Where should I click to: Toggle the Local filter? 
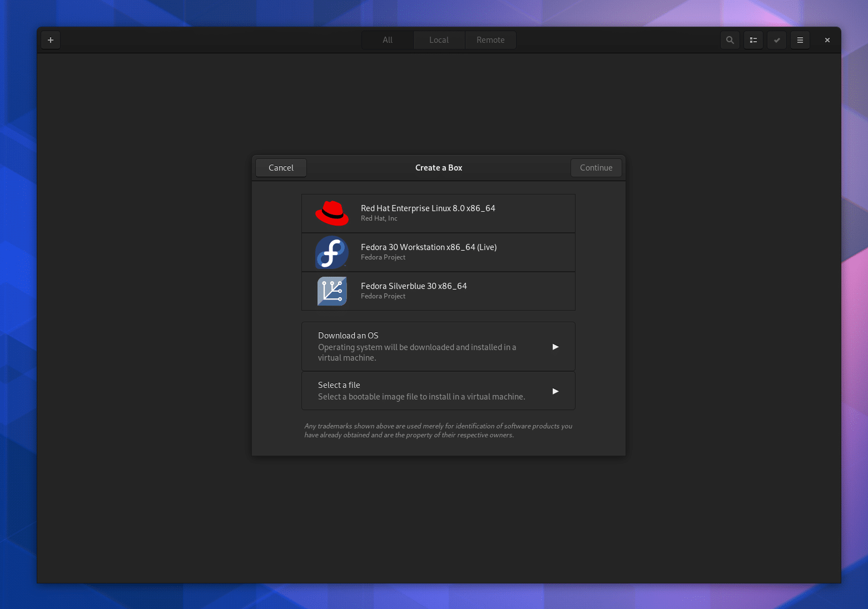coord(439,39)
